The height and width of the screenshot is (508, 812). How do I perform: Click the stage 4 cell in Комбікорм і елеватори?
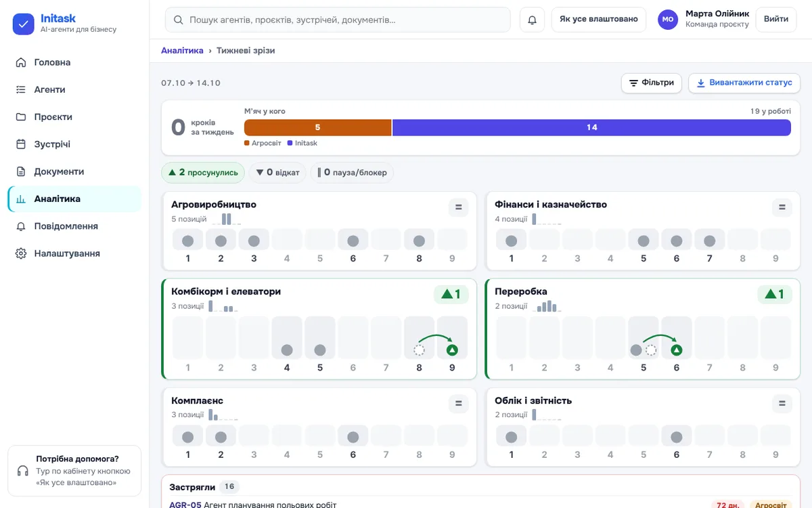(287, 338)
